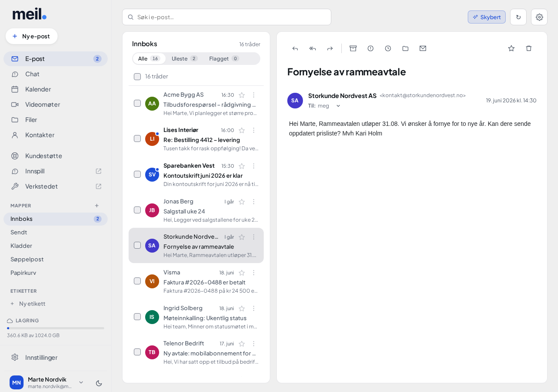Click the storage usage bar
The height and width of the screenshot is (392, 558).
pyautogui.click(x=56, y=328)
